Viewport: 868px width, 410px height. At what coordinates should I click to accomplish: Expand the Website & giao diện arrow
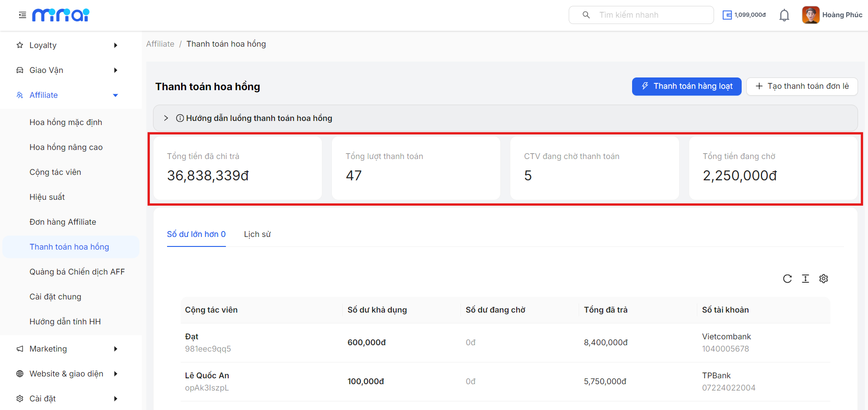point(115,374)
